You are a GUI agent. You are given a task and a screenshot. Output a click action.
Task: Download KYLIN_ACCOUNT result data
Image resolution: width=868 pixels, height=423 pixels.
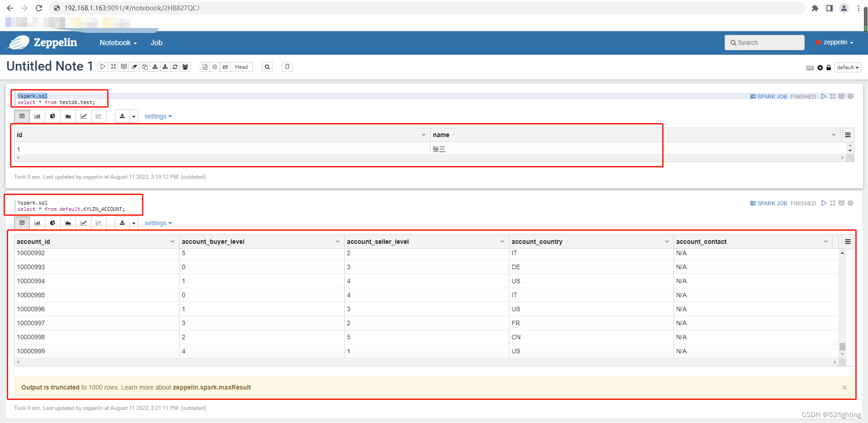click(x=122, y=223)
